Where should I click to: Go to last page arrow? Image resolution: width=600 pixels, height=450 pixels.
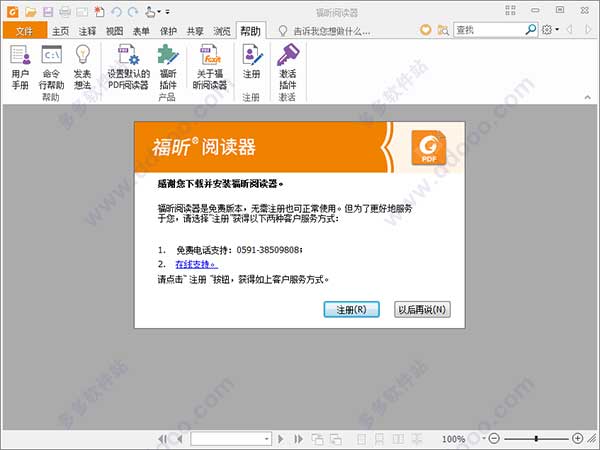point(298,439)
